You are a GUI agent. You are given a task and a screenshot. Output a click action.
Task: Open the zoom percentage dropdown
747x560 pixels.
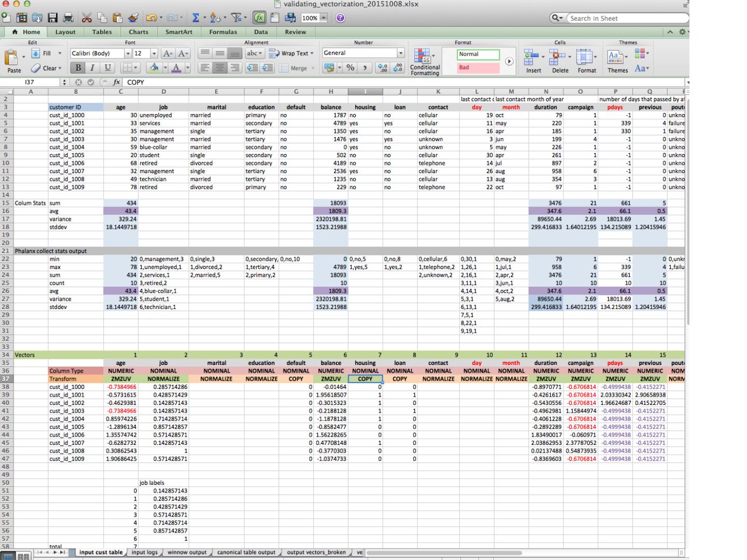coord(324,18)
